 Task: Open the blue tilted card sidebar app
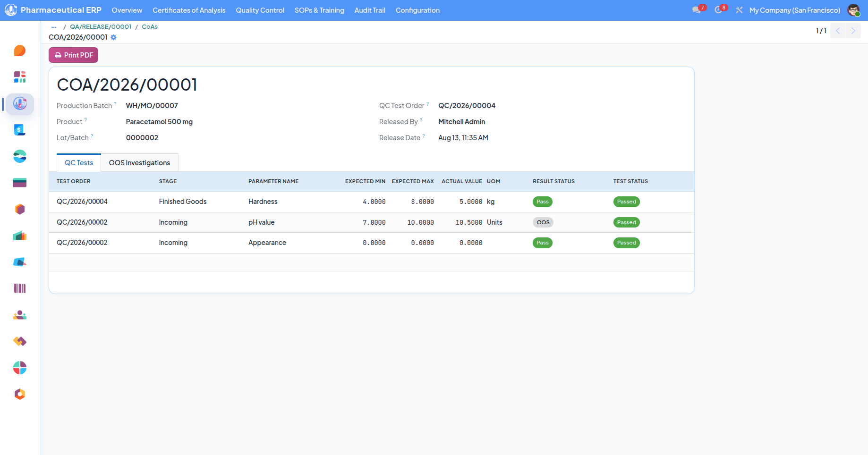pyautogui.click(x=20, y=262)
